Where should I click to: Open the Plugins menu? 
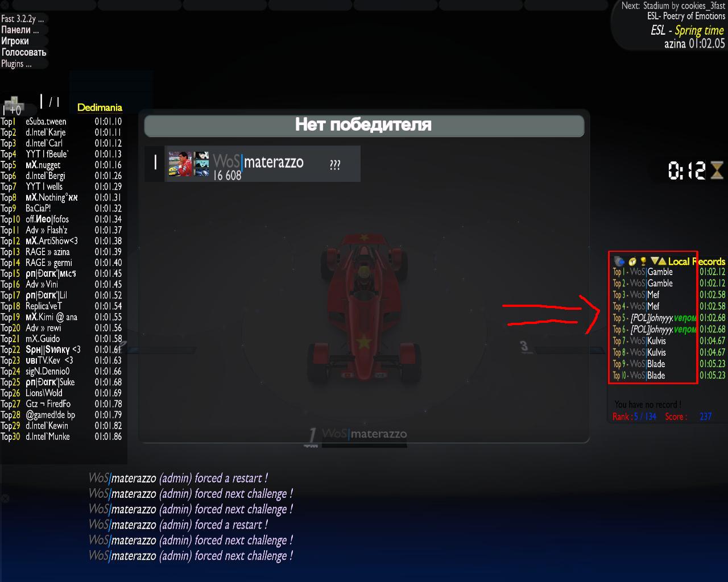16,64
